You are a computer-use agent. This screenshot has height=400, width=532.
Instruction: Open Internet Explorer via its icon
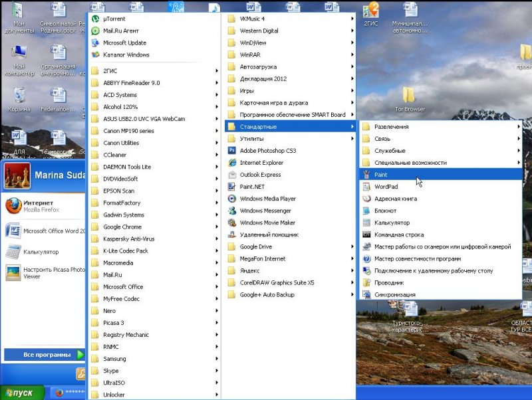click(x=232, y=163)
